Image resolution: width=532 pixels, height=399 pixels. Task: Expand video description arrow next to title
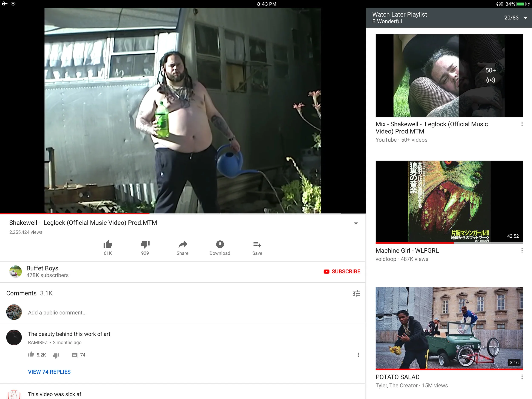point(356,223)
